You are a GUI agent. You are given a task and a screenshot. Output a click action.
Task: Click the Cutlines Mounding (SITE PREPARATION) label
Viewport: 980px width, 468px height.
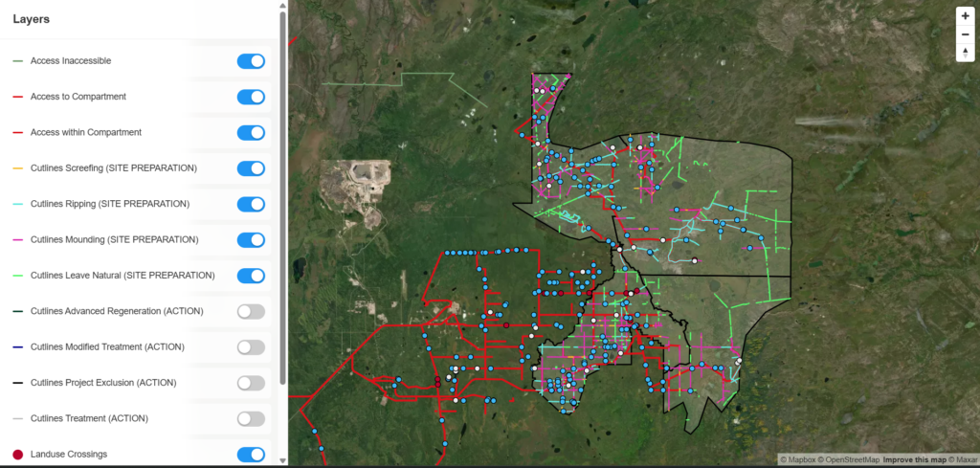(x=115, y=240)
